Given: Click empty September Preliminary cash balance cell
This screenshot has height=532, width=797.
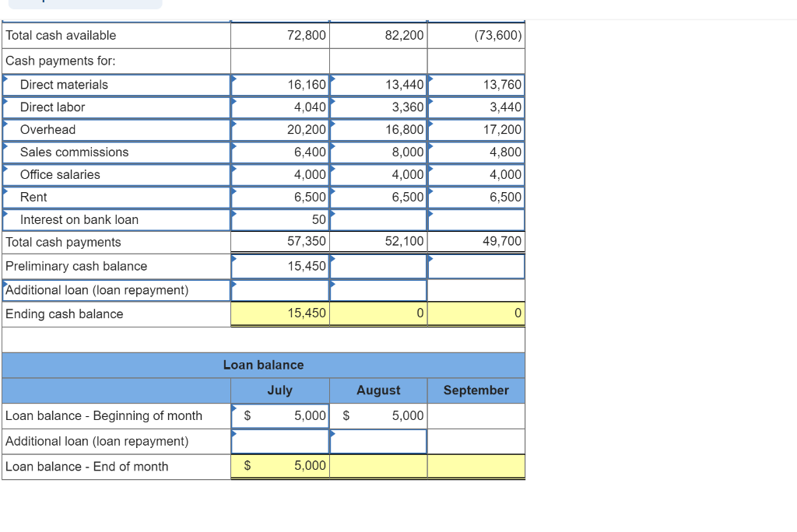Looking at the screenshot, I should point(476,266).
